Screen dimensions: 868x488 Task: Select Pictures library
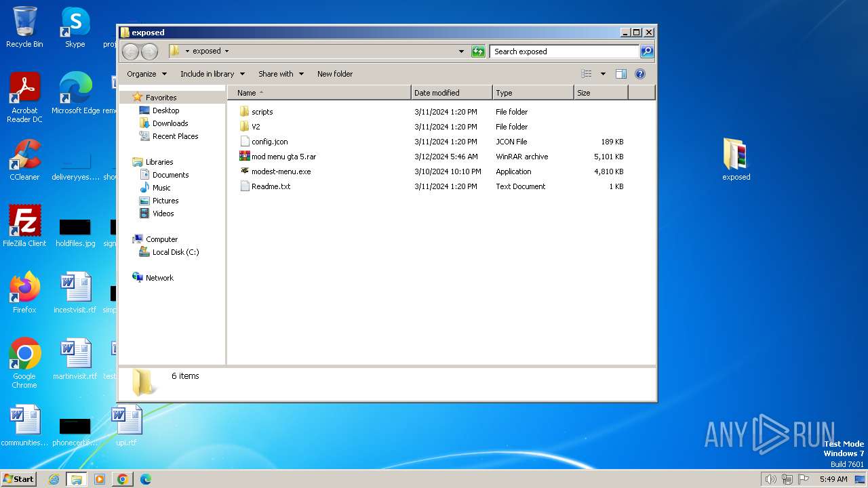pyautogui.click(x=165, y=201)
